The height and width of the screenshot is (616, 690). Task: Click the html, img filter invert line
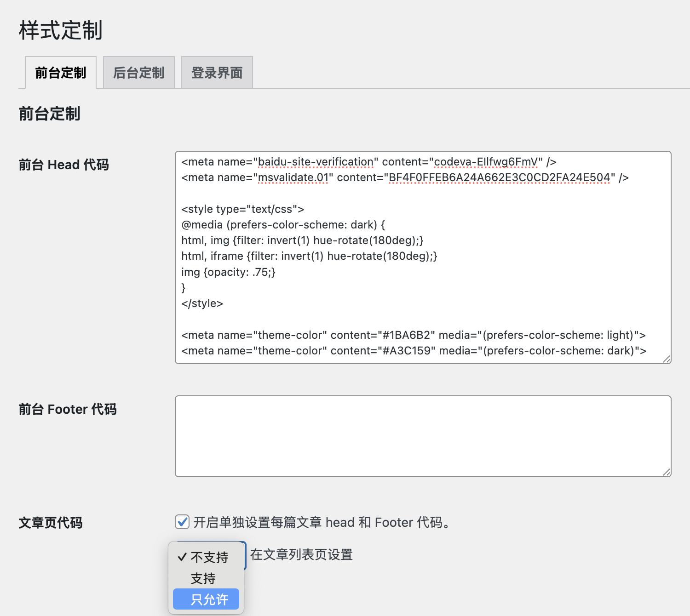coord(302,240)
